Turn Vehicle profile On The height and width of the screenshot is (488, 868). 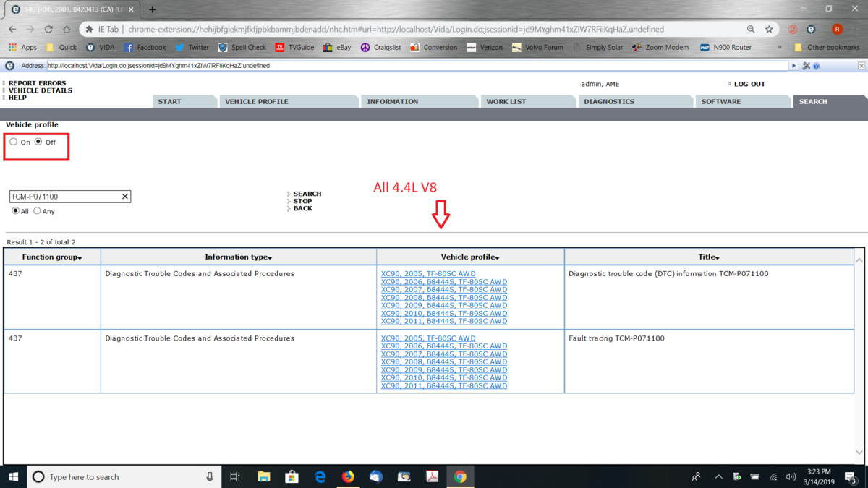pos(14,142)
